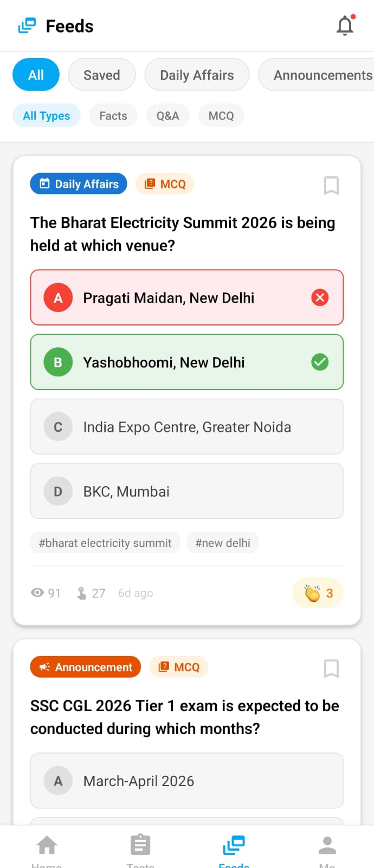Bookmark the Bharat Electricity Summit question
This screenshot has height=868, width=374.
[331, 186]
